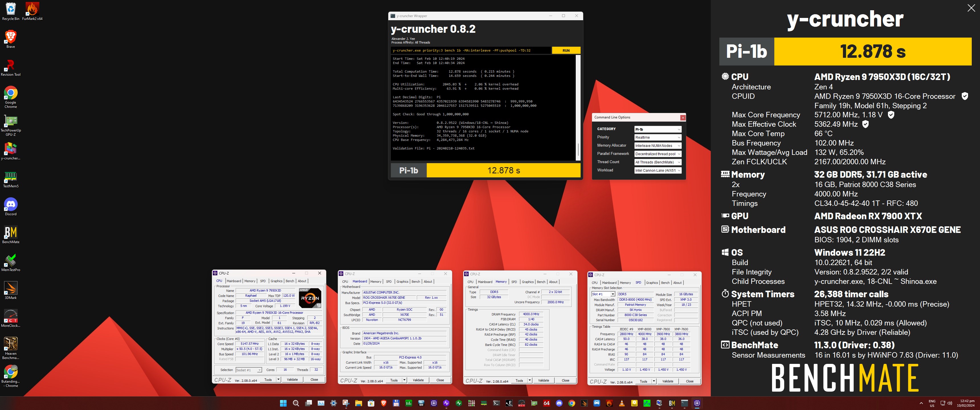Screen dimensions: 980x410
Task: Open the 3DMark desktop shortcut
Action: pyautogui.click(x=11, y=290)
